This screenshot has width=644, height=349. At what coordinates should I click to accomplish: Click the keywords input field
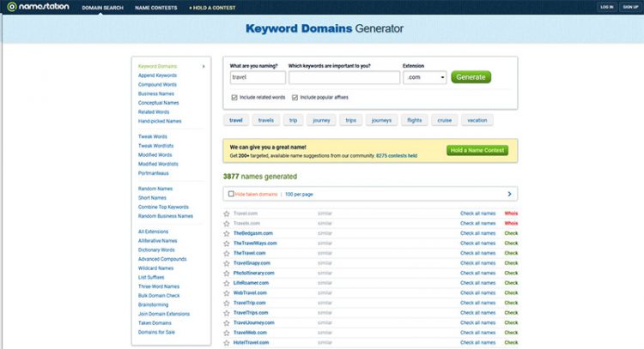[343, 77]
